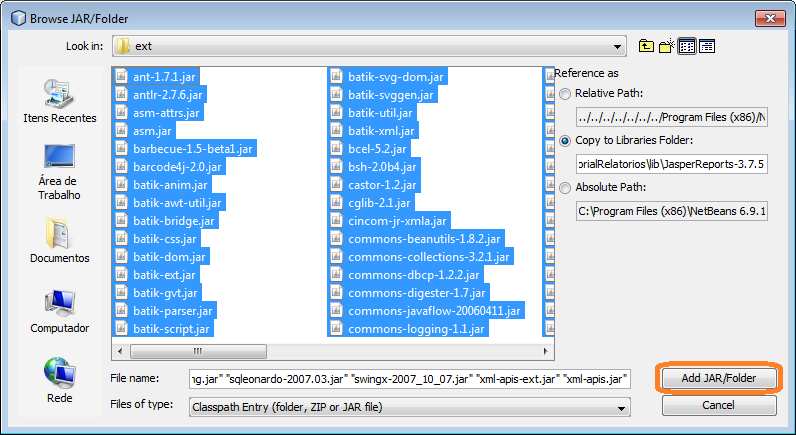Go to Área de Trabalho location
The image size is (796, 435).
(59, 171)
